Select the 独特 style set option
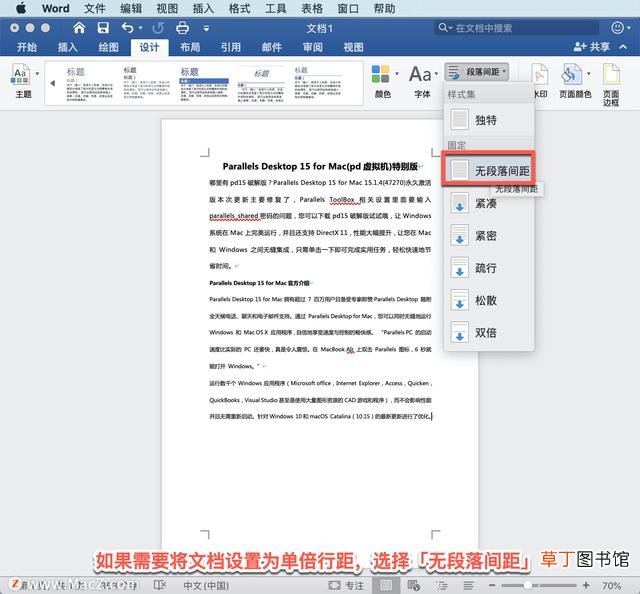640x594 pixels. click(x=489, y=120)
